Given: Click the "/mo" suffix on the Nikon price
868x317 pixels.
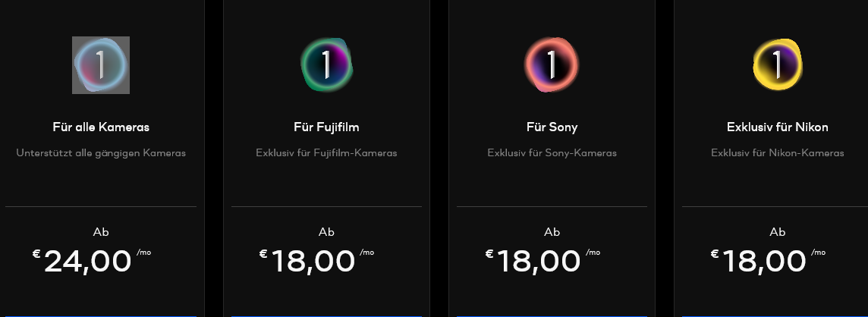Looking at the screenshot, I should [818, 253].
